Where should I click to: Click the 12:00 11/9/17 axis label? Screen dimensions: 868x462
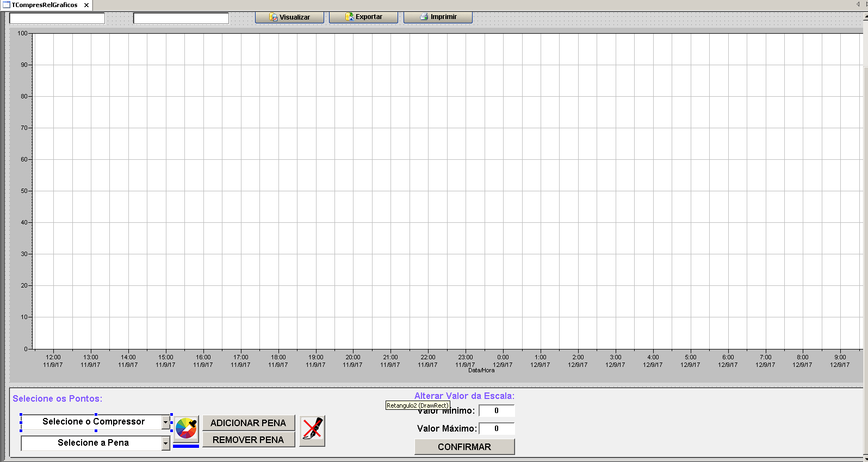click(x=53, y=361)
